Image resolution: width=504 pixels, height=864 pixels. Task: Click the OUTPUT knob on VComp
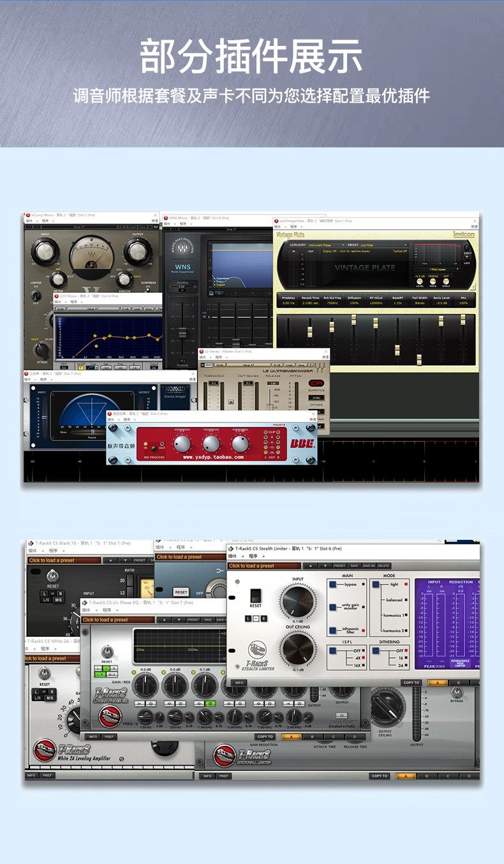click(138, 252)
